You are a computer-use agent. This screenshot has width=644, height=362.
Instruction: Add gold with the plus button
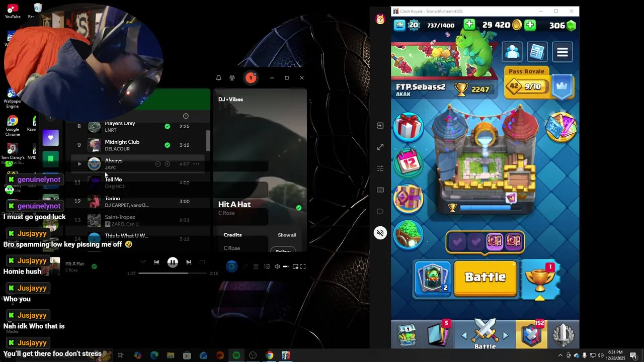click(x=530, y=25)
